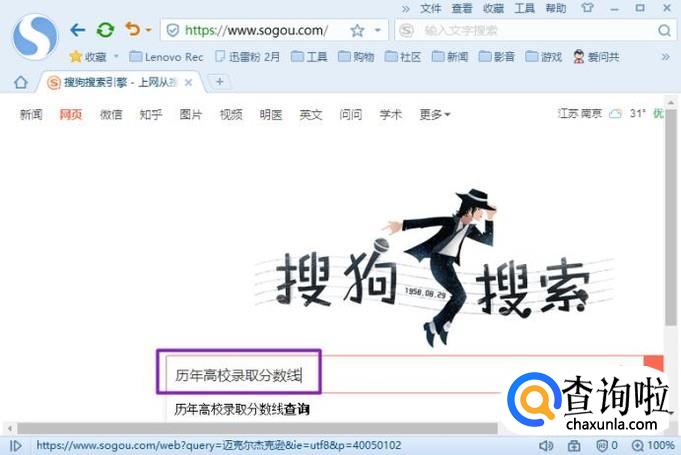Click the 江苏南京 weather location
Viewport: 681px width, 455px height.
580,113
